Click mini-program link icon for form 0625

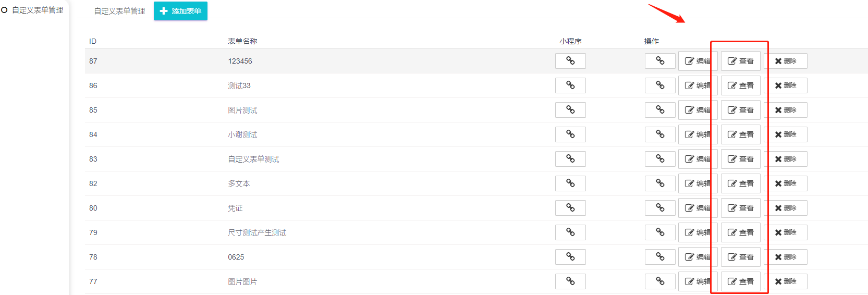click(570, 257)
